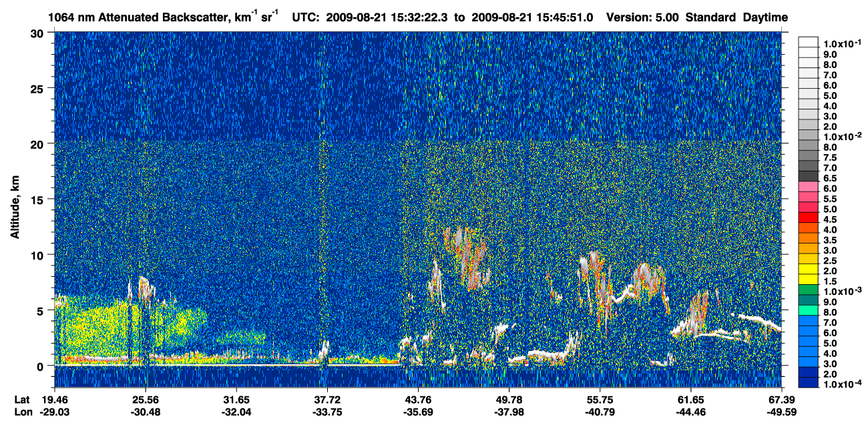The image size is (868, 445).
Task: Click the white swatch at the legend top
Action: click(x=807, y=41)
